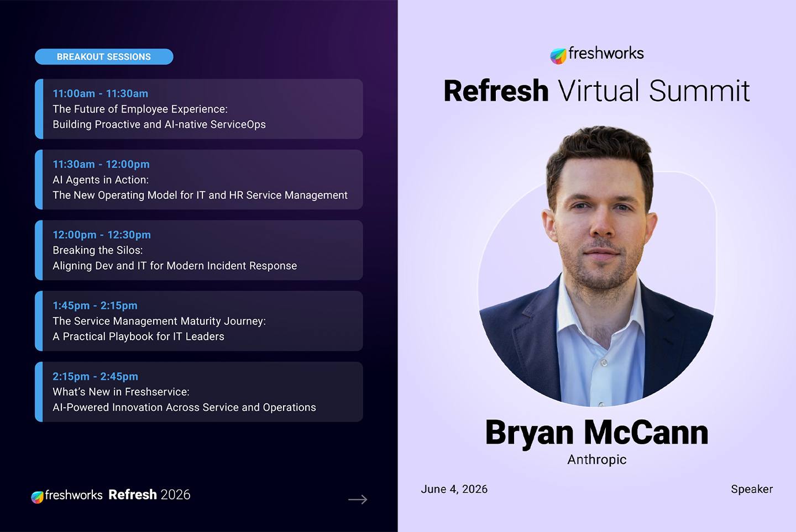796x532 pixels.
Task: Click the Speaker label
Action: 752,489
